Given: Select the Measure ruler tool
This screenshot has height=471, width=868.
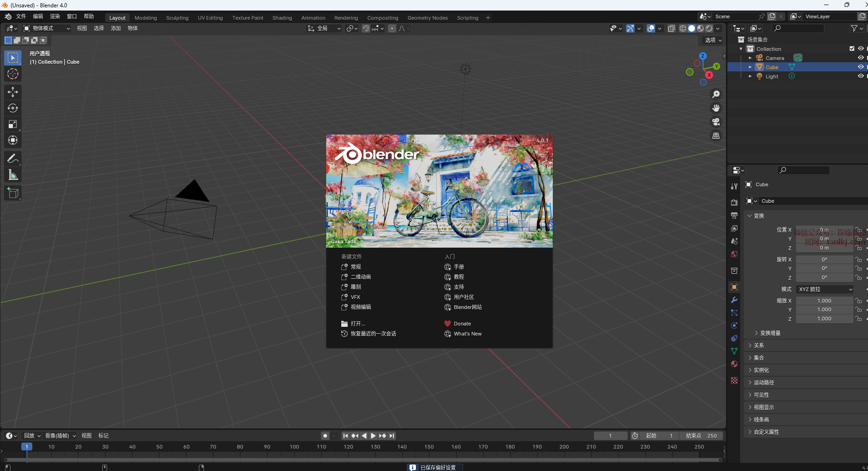Looking at the screenshot, I should coord(13,175).
